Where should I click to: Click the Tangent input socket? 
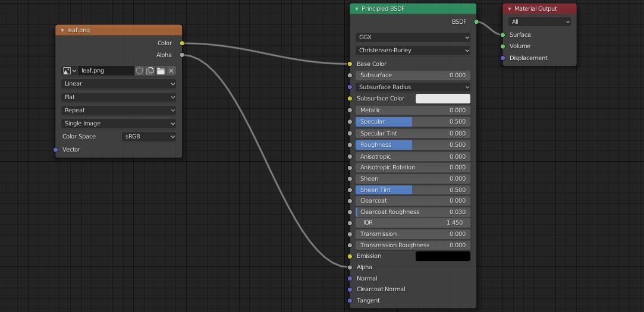click(350, 301)
